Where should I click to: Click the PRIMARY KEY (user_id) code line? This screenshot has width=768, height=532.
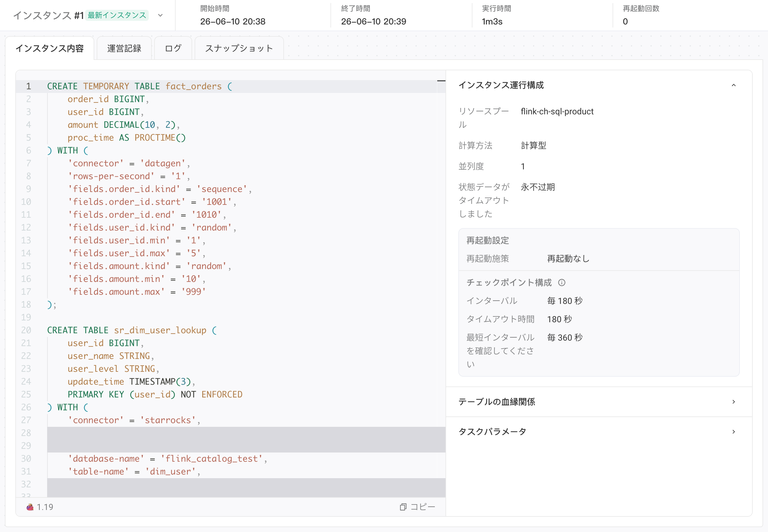(155, 394)
